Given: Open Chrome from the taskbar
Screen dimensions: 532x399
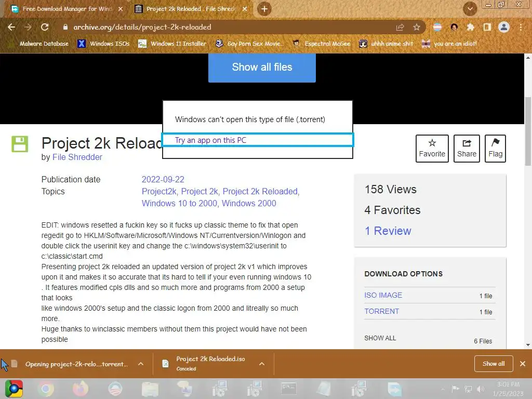Looking at the screenshot, I should [x=46, y=389].
